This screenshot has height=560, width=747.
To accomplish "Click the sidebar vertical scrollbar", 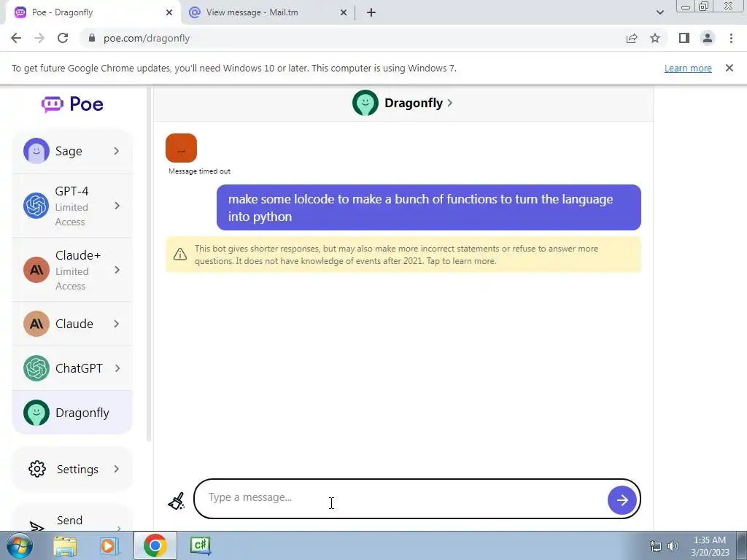I will [149, 264].
